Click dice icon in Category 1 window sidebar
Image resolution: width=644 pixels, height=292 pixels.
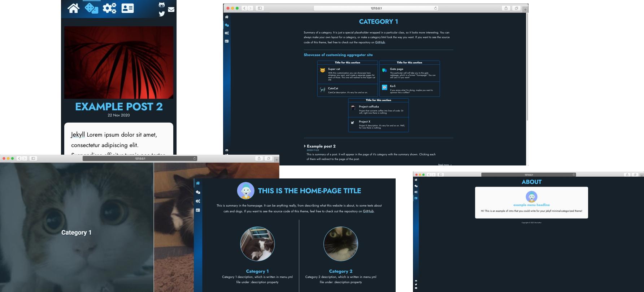227,25
